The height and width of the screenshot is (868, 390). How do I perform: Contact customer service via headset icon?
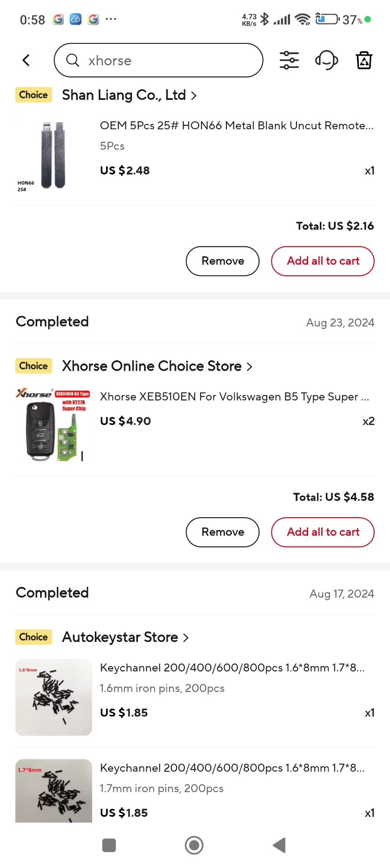326,60
